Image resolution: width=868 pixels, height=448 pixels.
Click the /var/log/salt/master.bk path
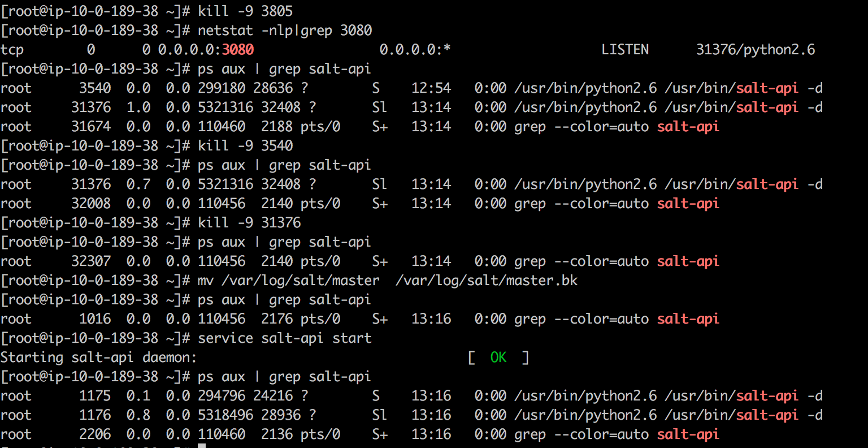[x=487, y=281]
